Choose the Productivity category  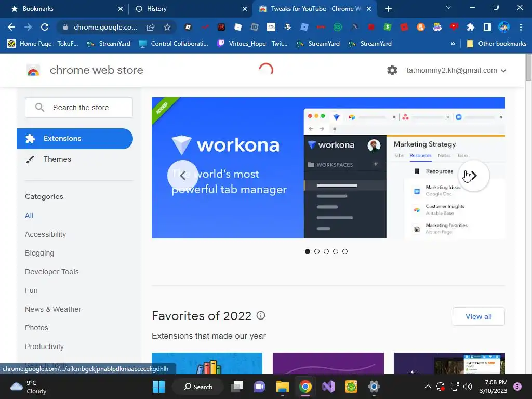pyautogui.click(x=45, y=347)
